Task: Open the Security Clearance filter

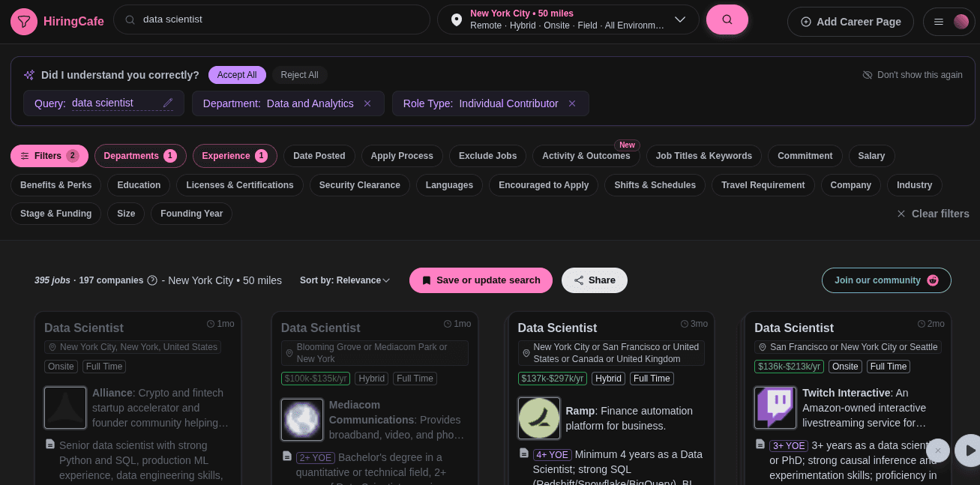Action: click(x=360, y=185)
